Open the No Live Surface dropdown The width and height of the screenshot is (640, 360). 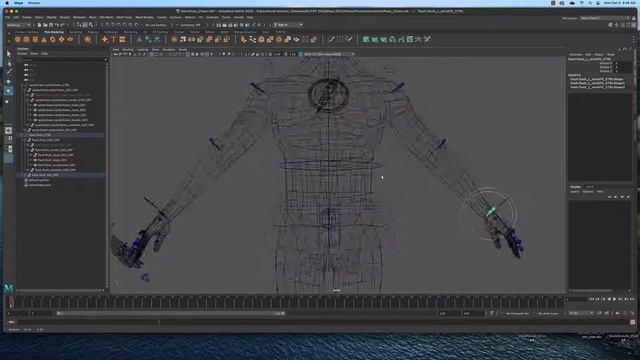coord(156,25)
